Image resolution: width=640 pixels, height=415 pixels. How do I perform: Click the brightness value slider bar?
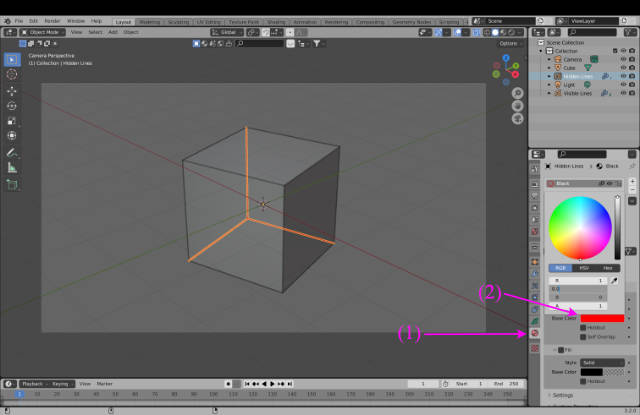click(618, 228)
